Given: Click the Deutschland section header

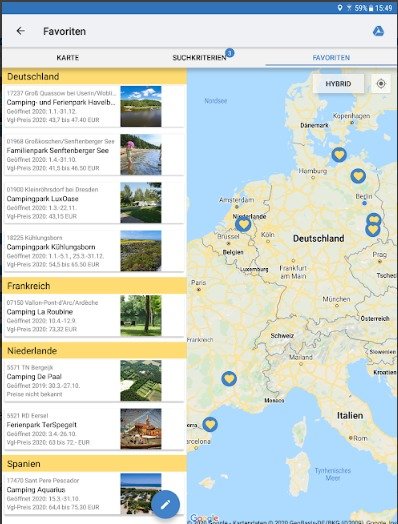Looking at the screenshot, I should coord(94,77).
